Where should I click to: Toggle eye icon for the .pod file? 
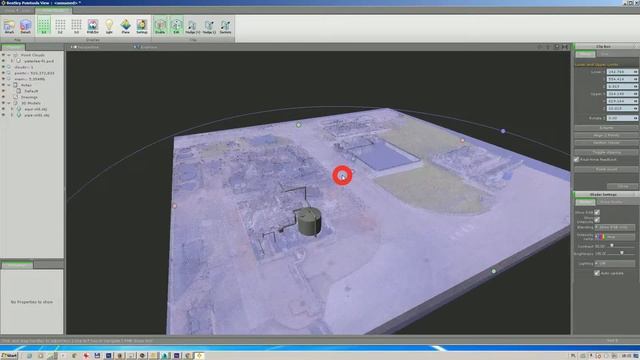3,61
